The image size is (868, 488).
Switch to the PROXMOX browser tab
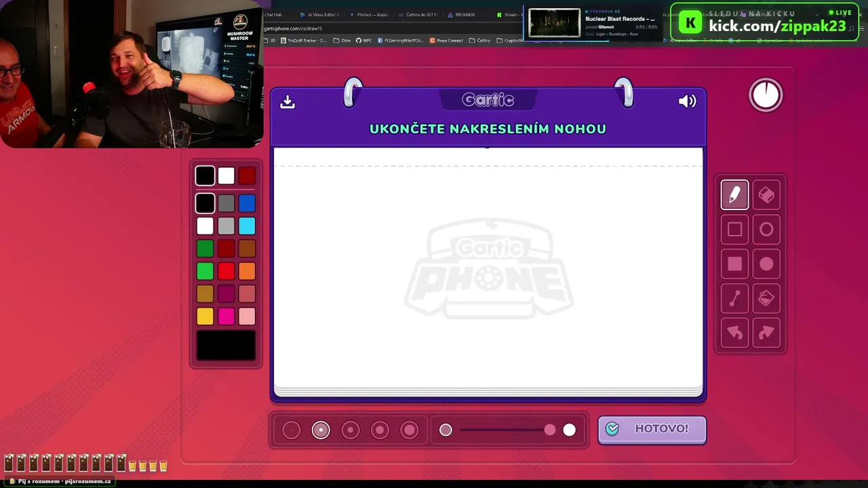point(461,14)
